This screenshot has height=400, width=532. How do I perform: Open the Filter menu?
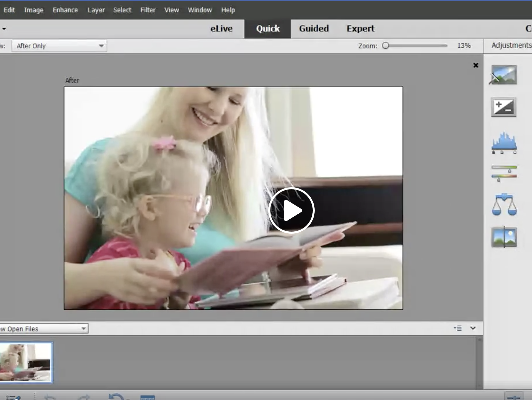pos(148,10)
